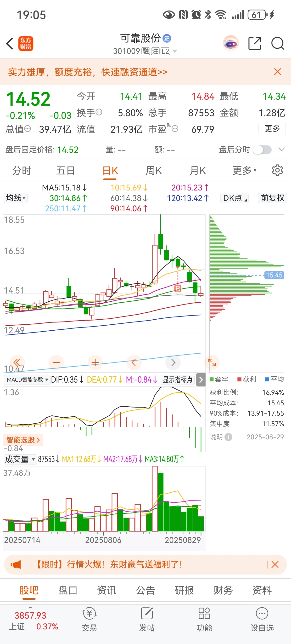Open the 资料 tab
This screenshot has width=291, height=644.
pos(262,590)
